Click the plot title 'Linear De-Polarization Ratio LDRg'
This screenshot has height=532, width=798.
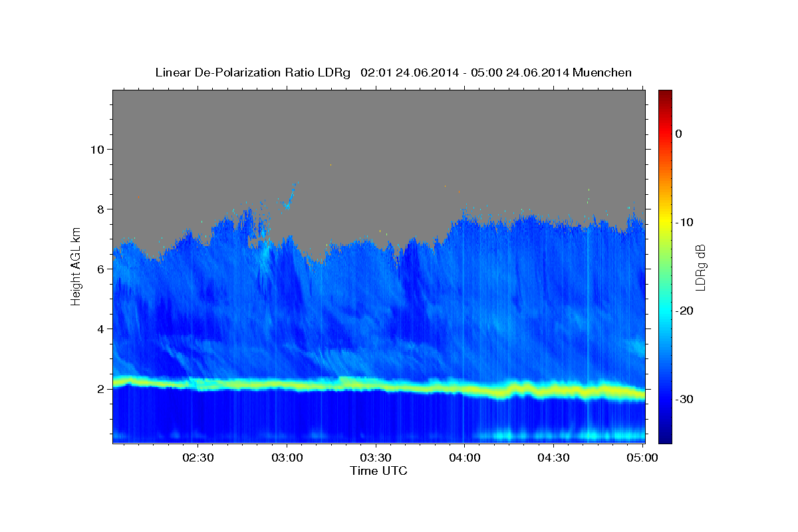coord(252,72)
